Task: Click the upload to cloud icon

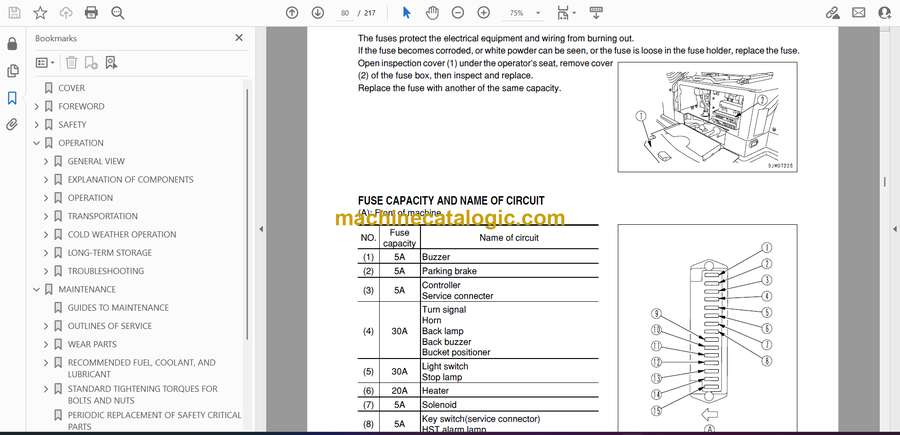Action: coord(66,13)
